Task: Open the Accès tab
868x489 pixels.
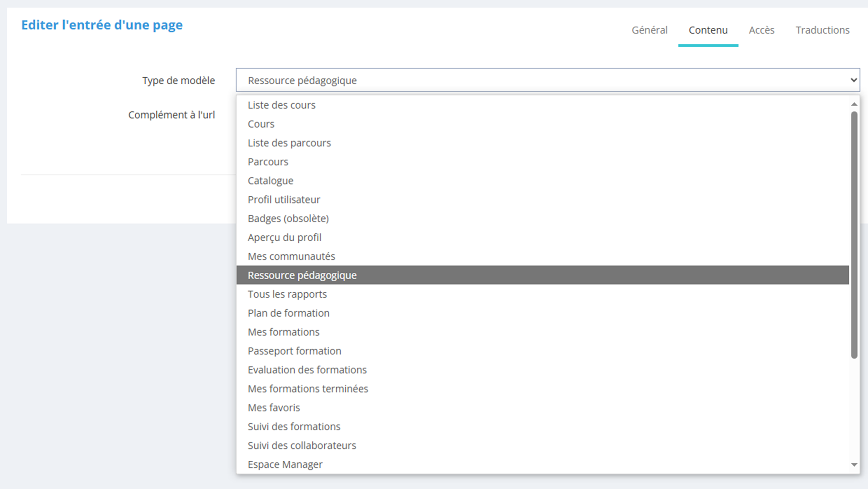Action: click(x=761, y=30)
